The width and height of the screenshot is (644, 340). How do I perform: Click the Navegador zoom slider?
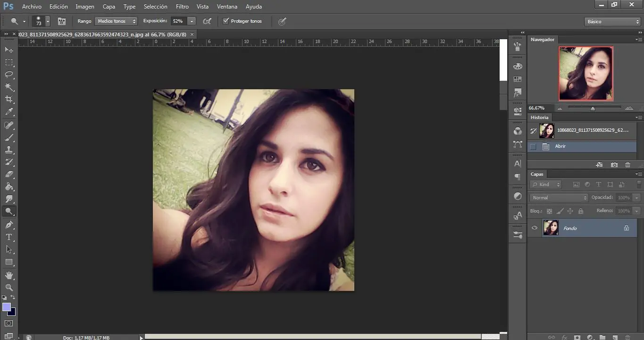pyautogui.click(x=593, y=108)
